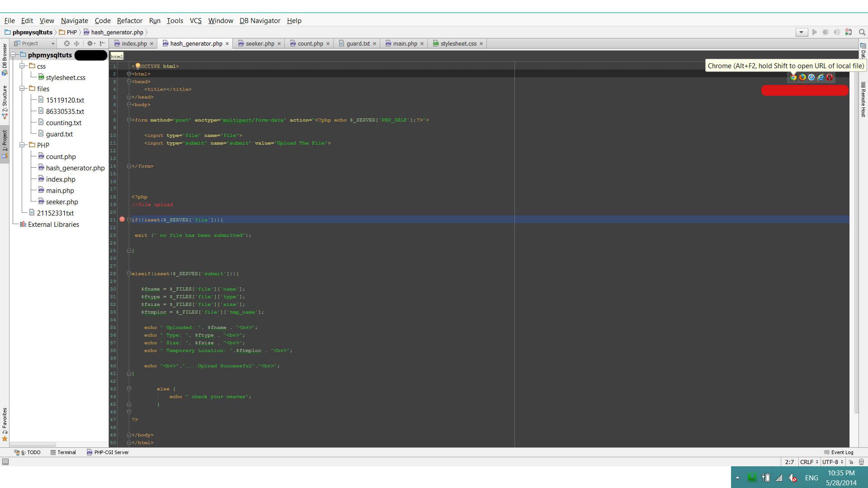Image resolution: width=868 pixels, height=488 pixels.
Task: Click PHP folder in breadcrumb navigation bar
Action: (68, 32)
